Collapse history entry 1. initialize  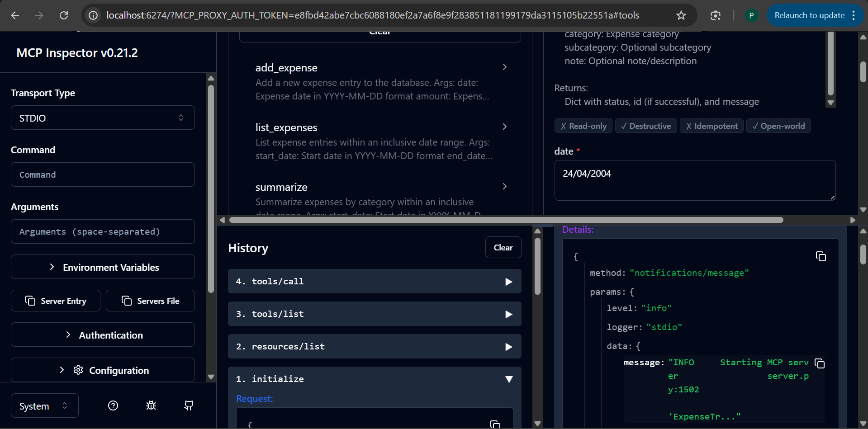point(375,379)
